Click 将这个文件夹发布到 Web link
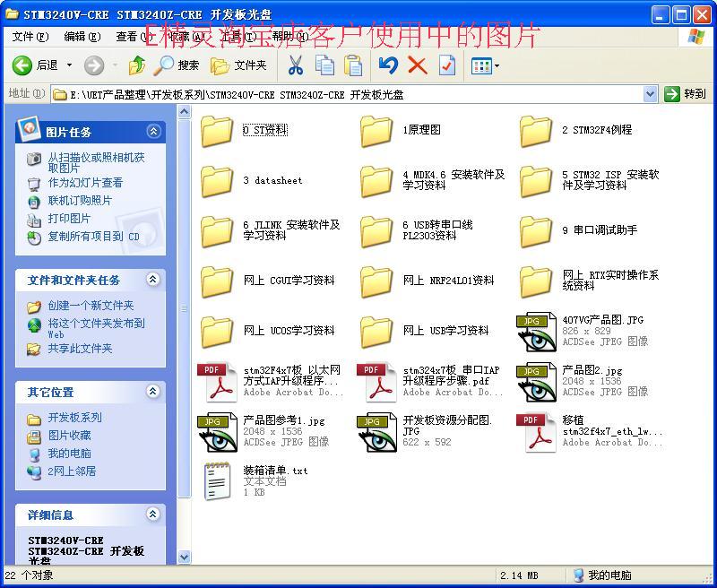The image size is (717, 588). tap(97, 328)
